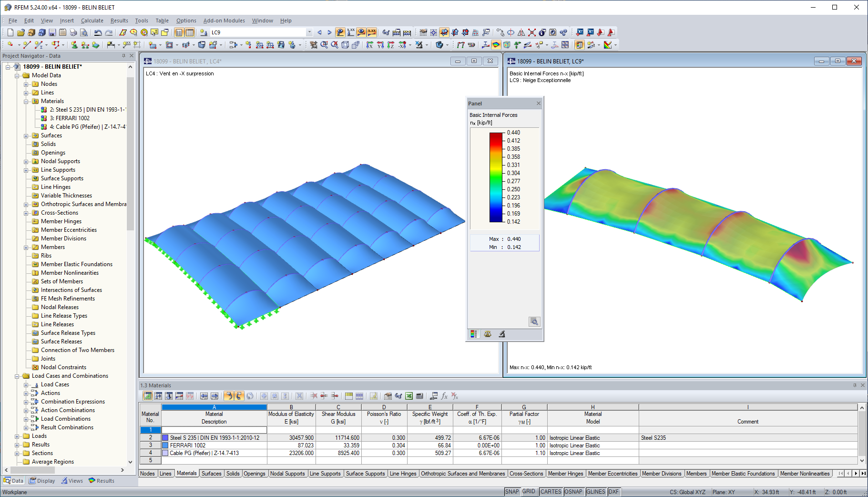
Task: Click the Display button next to Data
Action: click(42, 480)
